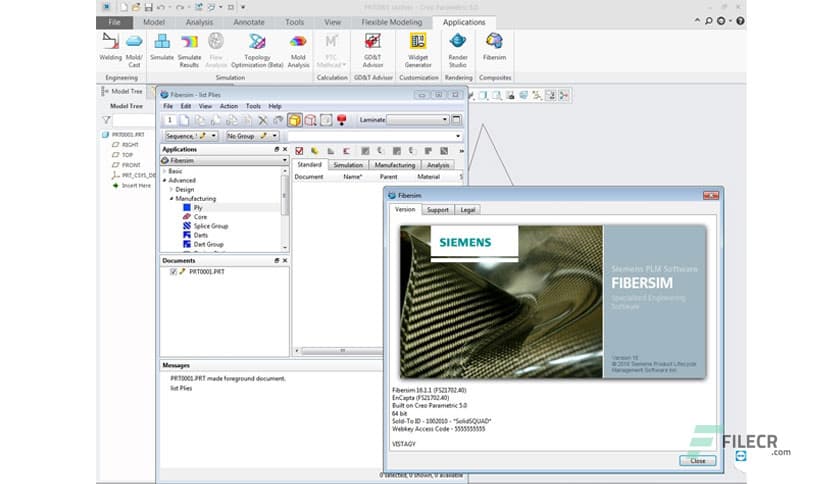The width and height of the screenshot is (836, 484).
Task: Open the Support tab in the About dialog
Action: point(438,210)
